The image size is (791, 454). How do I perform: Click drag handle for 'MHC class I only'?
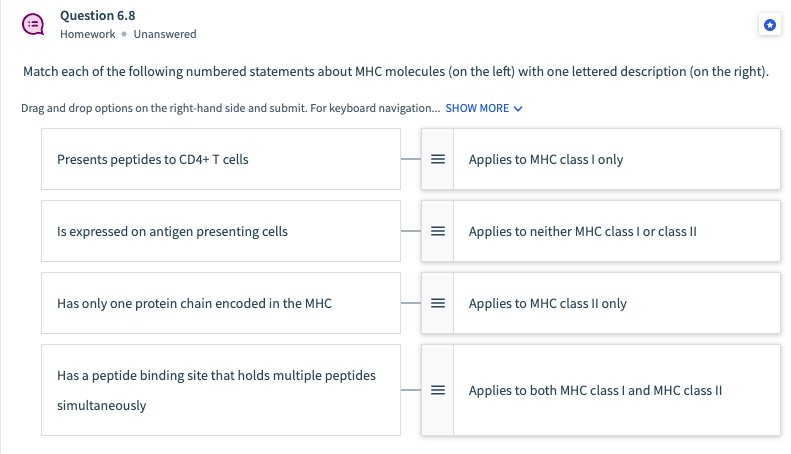click(x=437, y=159)
